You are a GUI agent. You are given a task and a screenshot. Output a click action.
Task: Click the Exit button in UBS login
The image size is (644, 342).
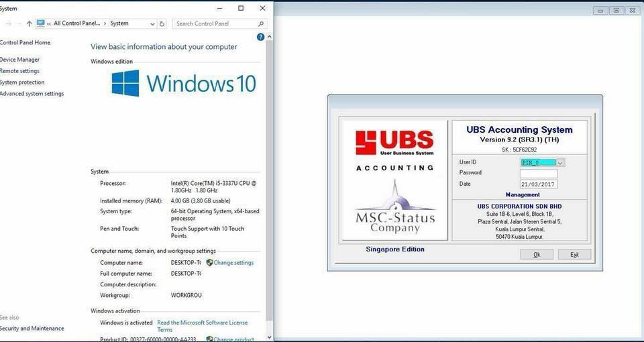point(574,254)
